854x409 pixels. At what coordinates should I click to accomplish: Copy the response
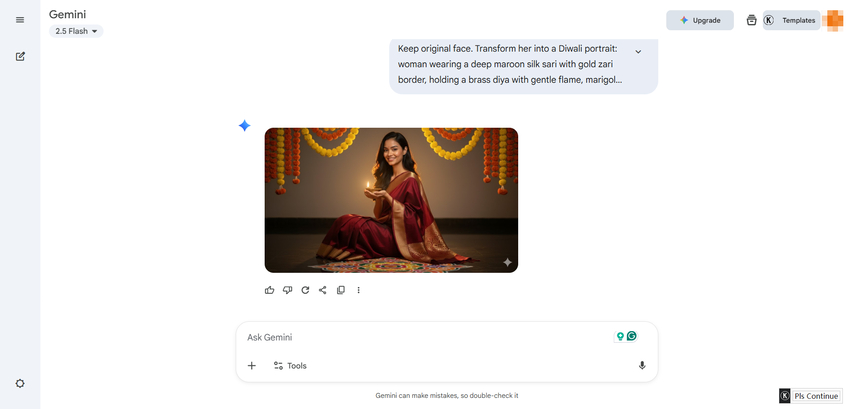[x=341, y=290]
